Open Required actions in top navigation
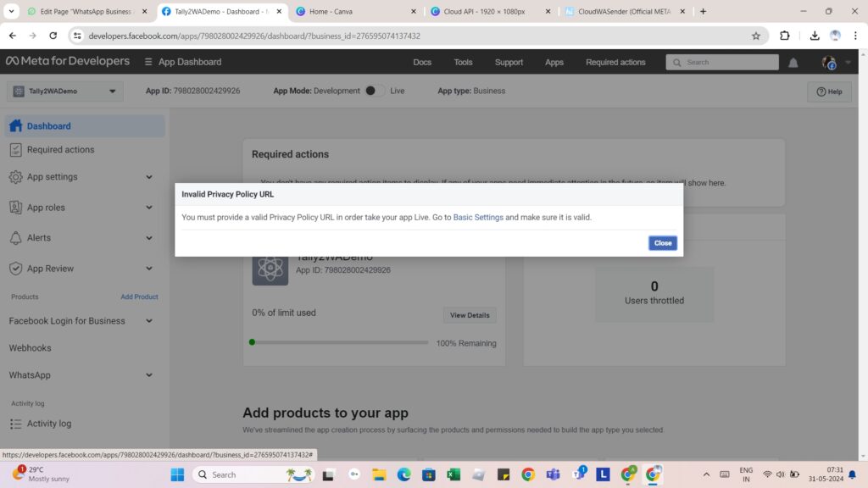Screen dimensions: 868x488 click(615, 62)
